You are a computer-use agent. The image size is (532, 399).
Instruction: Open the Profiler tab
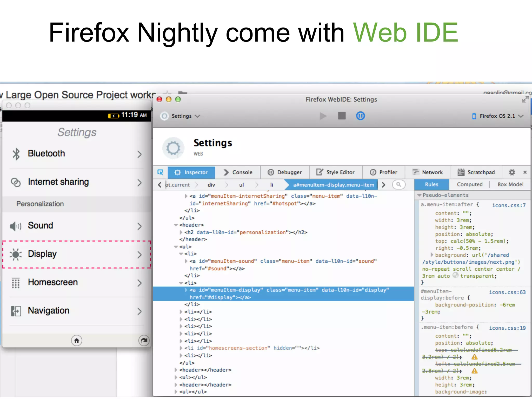[x=383, y=172]
